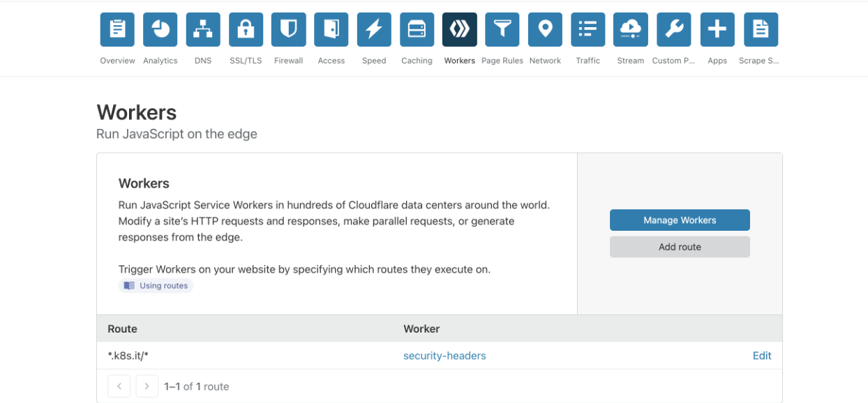Open the Access door icon

coord(331,29)
